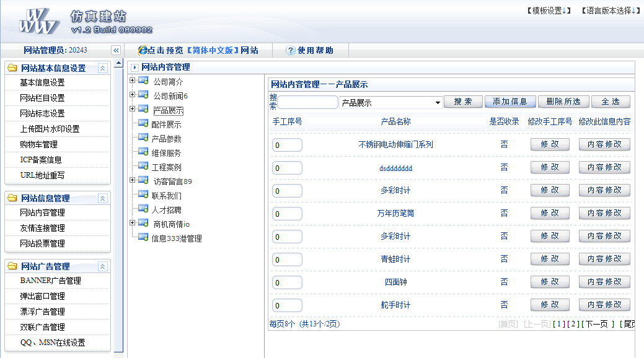Click the folder icon beside 网站广告管理
This screenshot has height=358, width=644.
[x=12, y=266]
